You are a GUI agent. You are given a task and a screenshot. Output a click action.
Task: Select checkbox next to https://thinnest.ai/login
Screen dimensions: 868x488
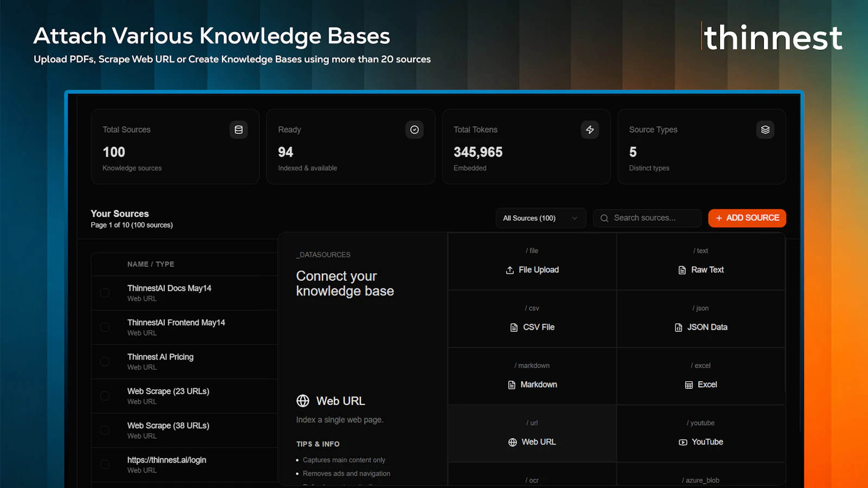pyautogui.click(x=105, y=464)
